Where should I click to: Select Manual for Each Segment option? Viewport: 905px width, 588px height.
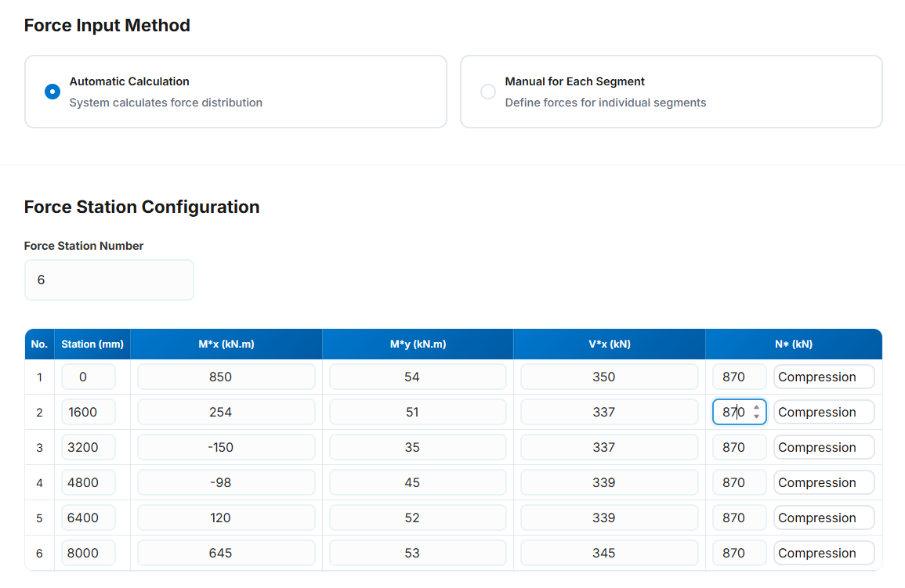pos(488,92)
